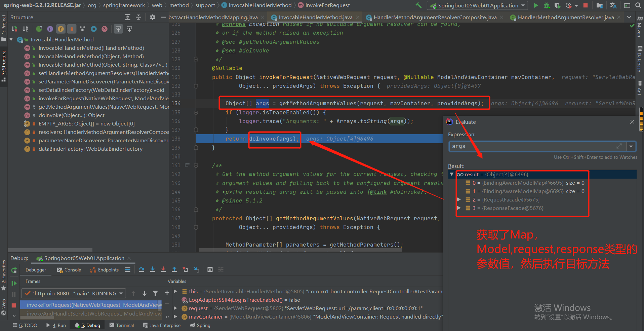Screen dimensions: 644x331
Task: Open the run-with-profiler dropdown arrow in the top toolbar
Action: 576,6
